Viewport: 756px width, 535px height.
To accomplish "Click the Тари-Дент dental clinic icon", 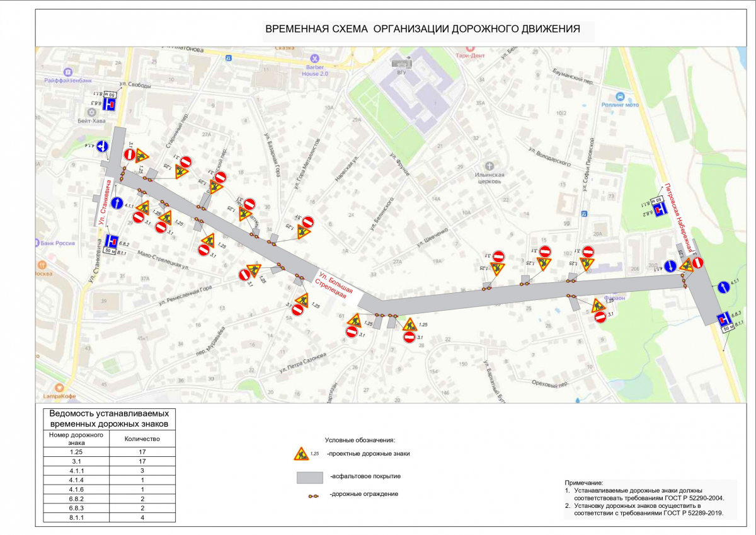I will pos(469,47).
